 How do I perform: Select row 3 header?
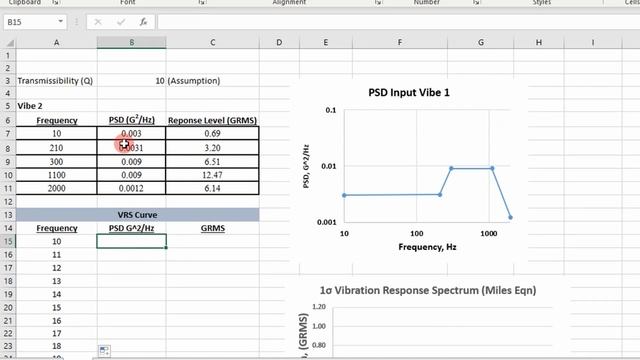pyautogui.click(x=8, y=80)
